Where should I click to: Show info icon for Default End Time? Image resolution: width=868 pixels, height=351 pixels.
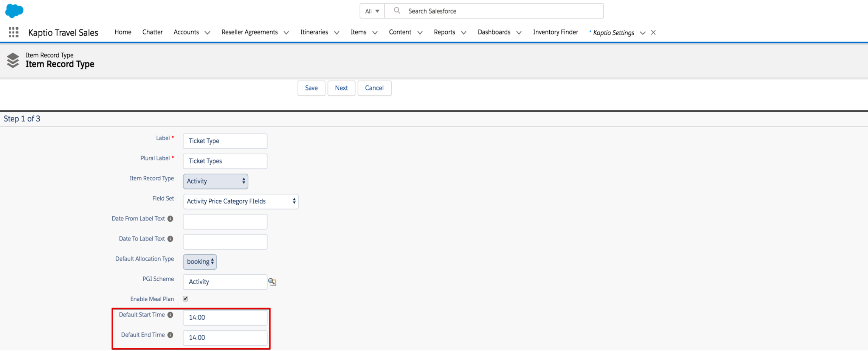(x=170, y=335)
